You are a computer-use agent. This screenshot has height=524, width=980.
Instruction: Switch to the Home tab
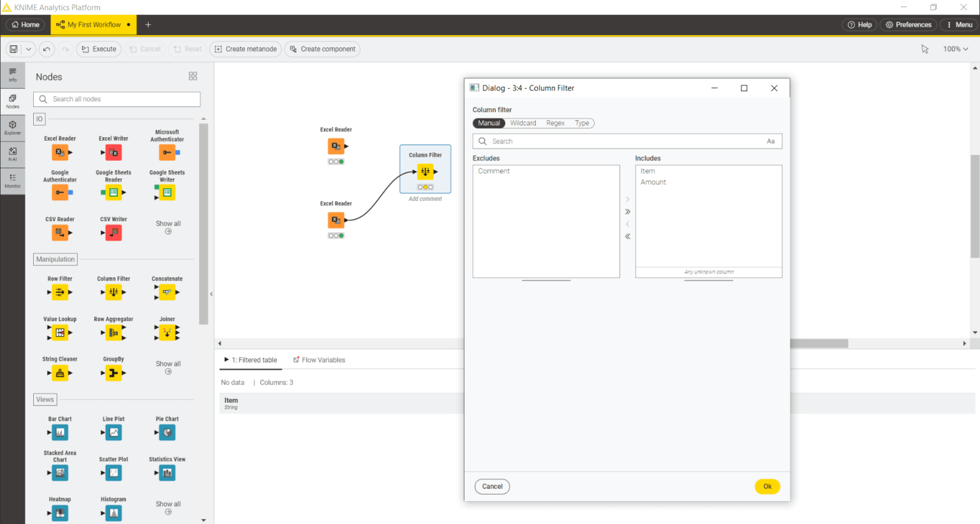[x=26, y=25]
